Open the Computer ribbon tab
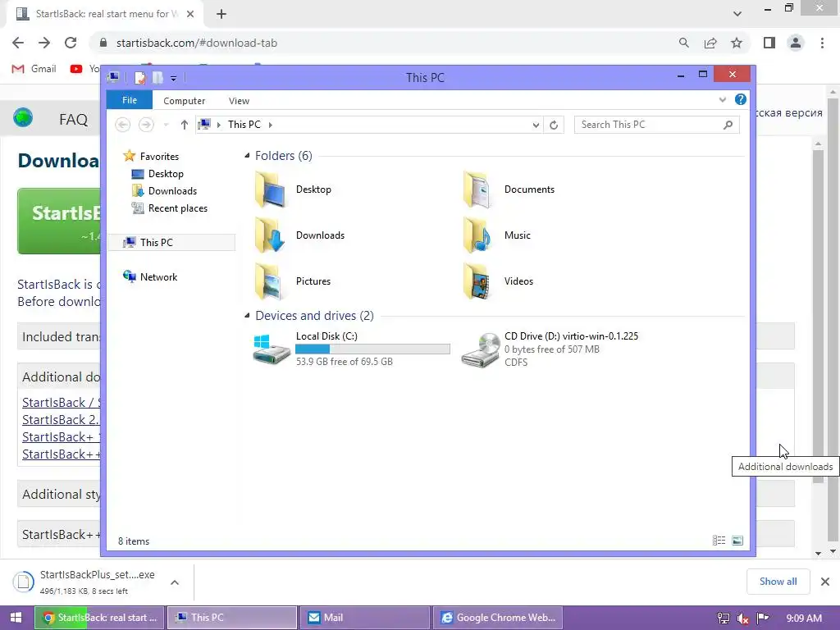 pyautogui.click(x=185, y=101)
